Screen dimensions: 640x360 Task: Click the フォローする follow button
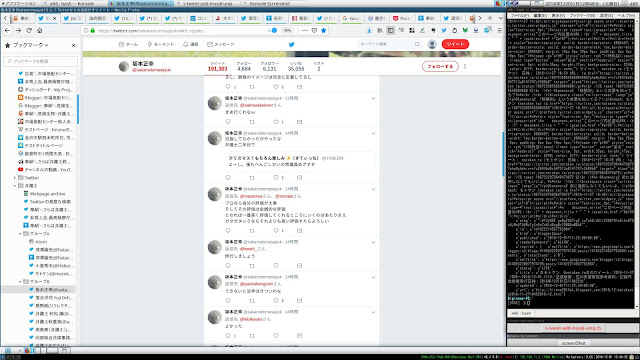(440, 66)
